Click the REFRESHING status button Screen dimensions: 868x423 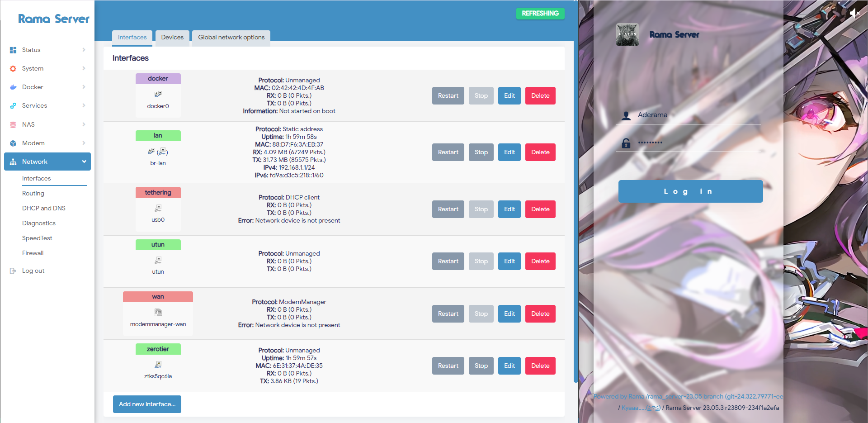(540, 13)
